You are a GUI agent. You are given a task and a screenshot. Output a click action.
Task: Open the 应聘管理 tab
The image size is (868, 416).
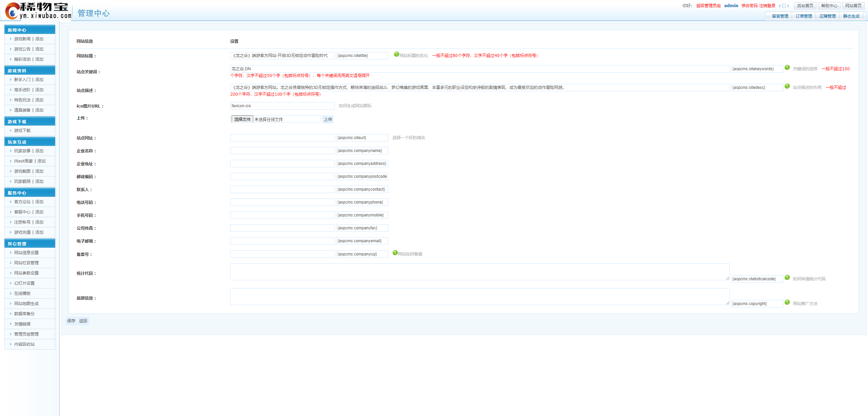pos(828,16)
